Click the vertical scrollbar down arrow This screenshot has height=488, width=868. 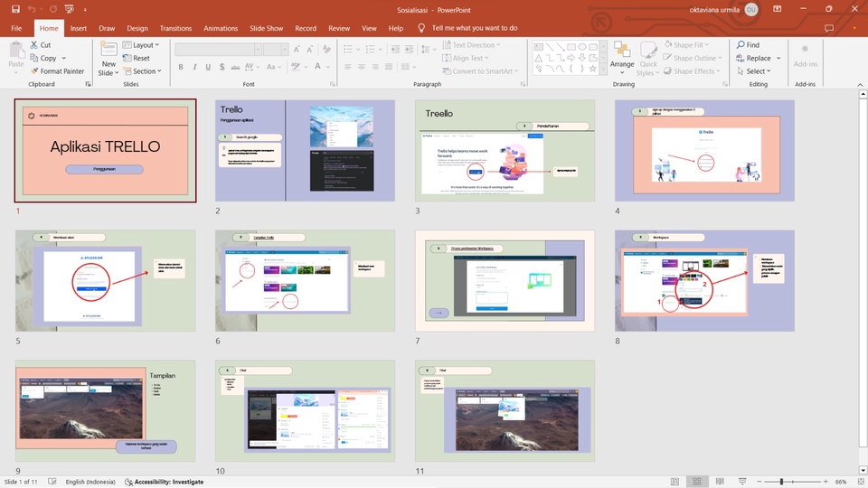[x=863, y=471]
